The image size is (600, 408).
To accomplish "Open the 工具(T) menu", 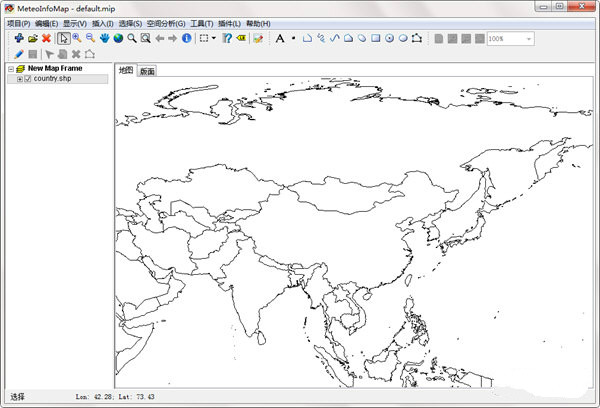I will coord(202,22).
